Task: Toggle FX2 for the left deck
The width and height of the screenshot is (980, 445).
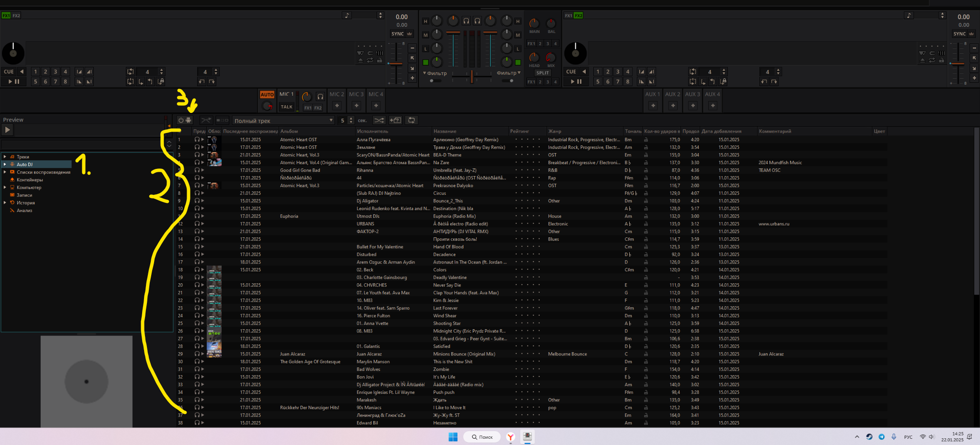Action: pyautogui.click(x=16, y=15)
